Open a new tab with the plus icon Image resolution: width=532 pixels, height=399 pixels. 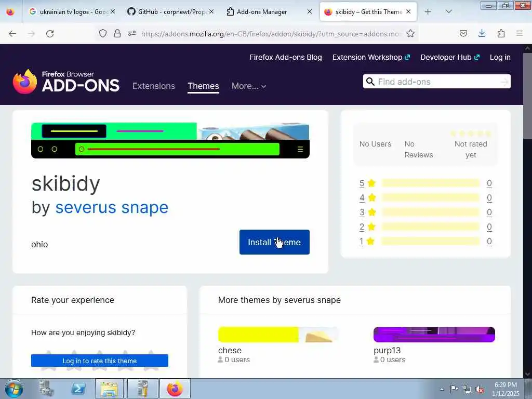tap(428, 12)
